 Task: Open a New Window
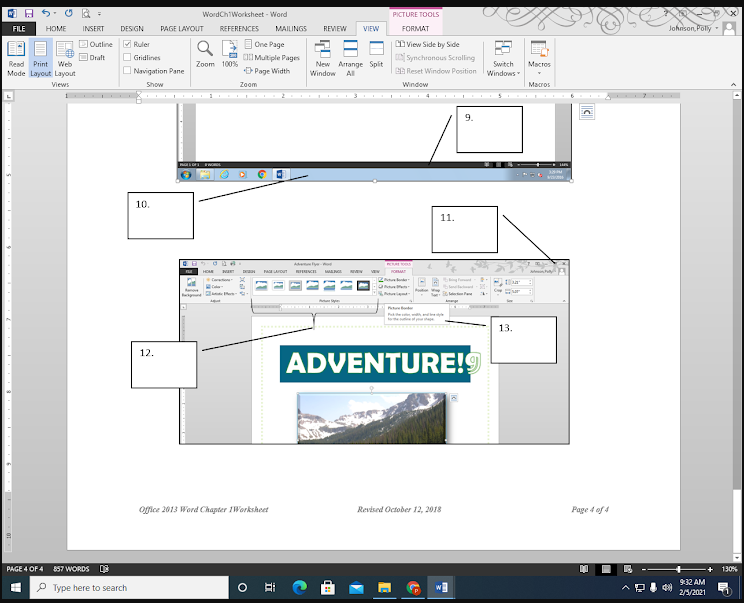(323, 58)
